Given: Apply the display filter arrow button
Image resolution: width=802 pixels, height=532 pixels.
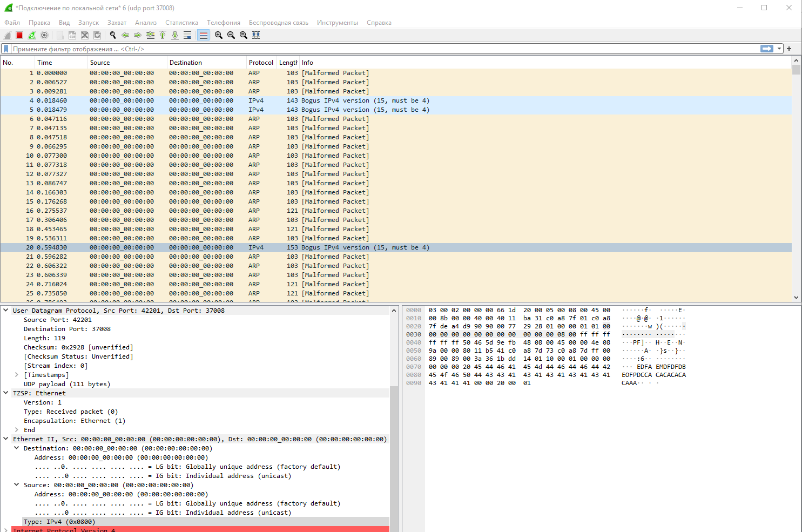Looking at the screenshot, I should point(766,49).
